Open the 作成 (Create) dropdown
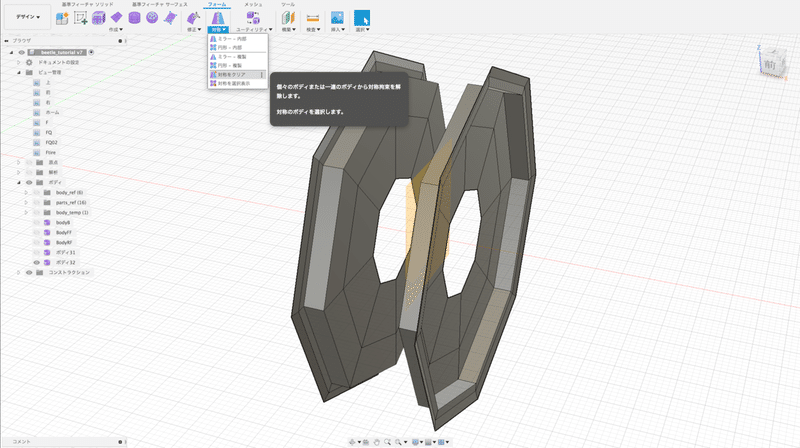 pyautogui.click(x=116, y=30)
